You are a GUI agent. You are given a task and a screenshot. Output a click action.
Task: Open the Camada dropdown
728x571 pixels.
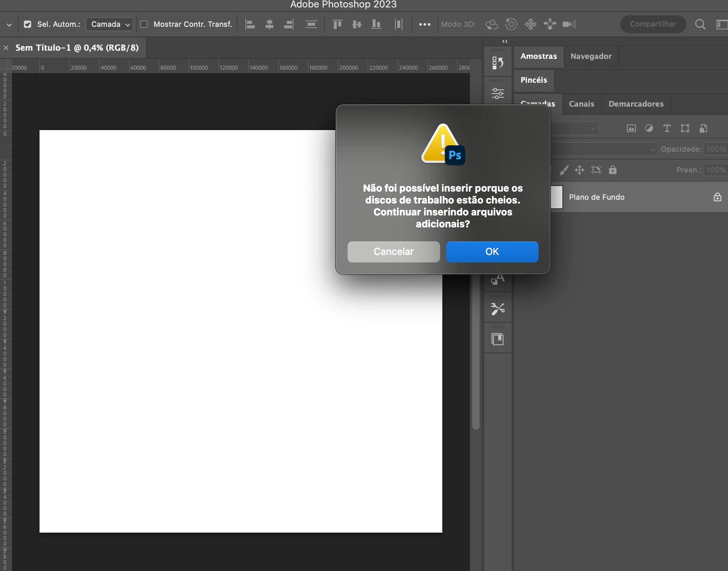(109, 25)
